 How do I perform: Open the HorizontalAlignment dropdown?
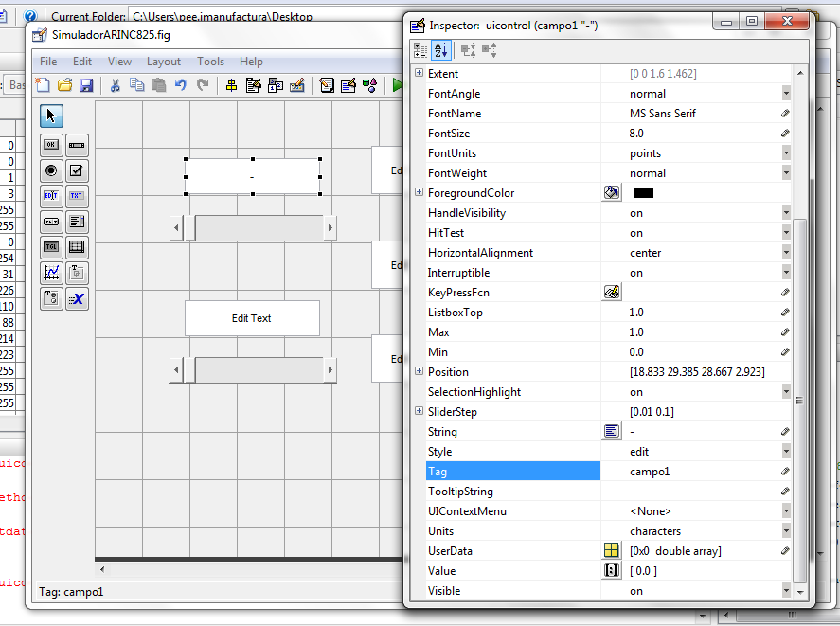tap(786, 253)
